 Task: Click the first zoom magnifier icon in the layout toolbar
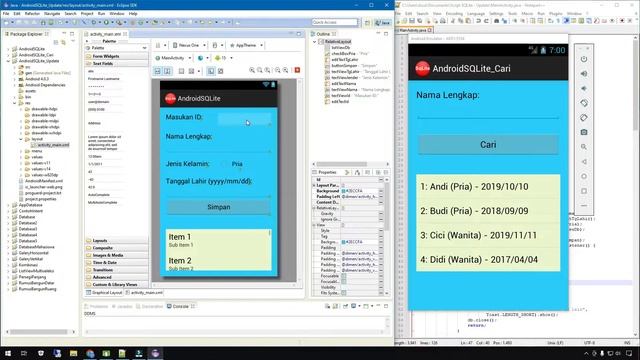[252, 70]
